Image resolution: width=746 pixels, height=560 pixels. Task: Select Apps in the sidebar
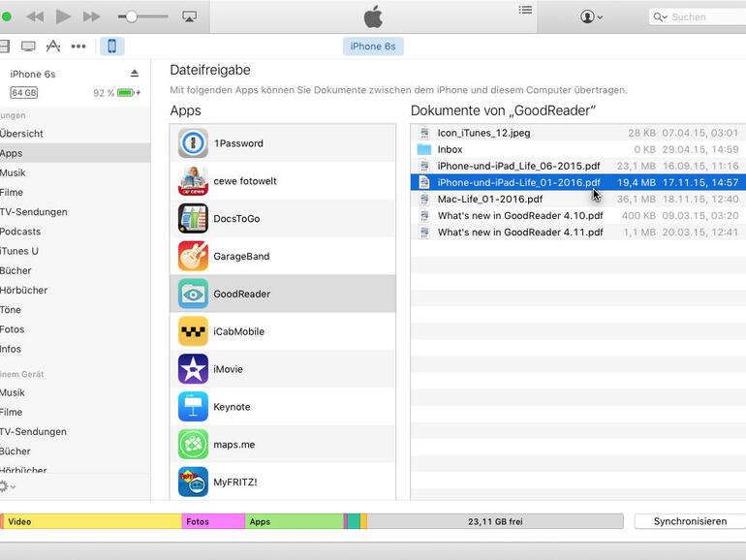76,153
